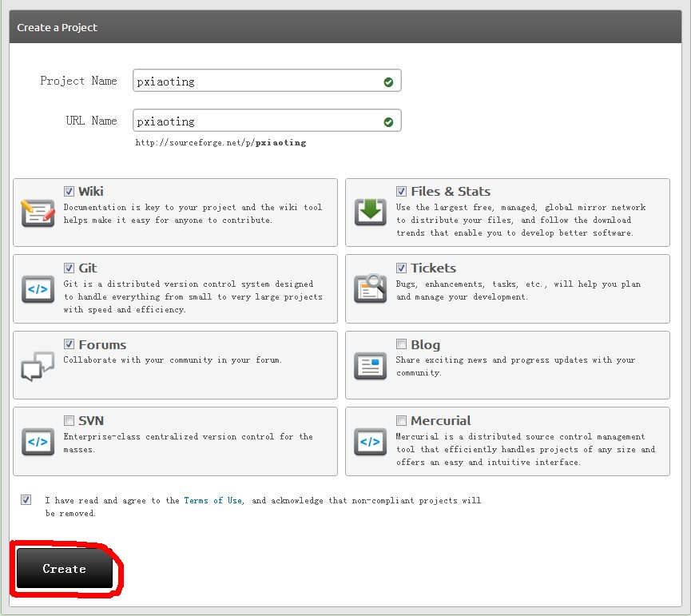Screen dimensions: 691x616
Task: Uncheck the Tickets checkbox
Action: pos(401,268)
